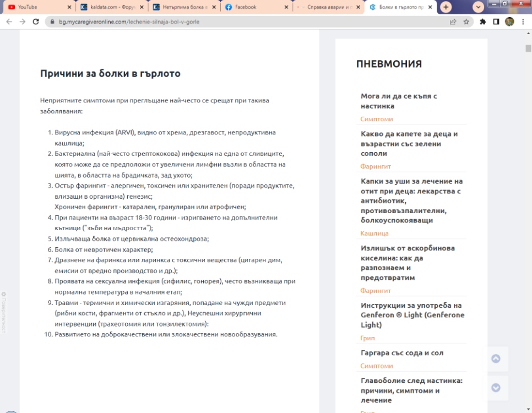Open the profile avatar menu
Image resolution: width=532 pixels, height=413 pixels.
pyautogui.click(x=509, y=21)
